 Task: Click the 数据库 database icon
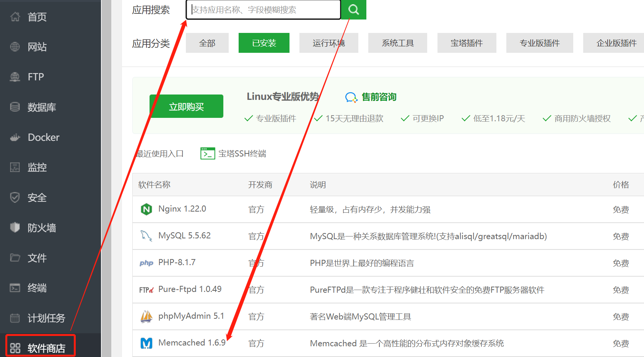pos(15,107)
